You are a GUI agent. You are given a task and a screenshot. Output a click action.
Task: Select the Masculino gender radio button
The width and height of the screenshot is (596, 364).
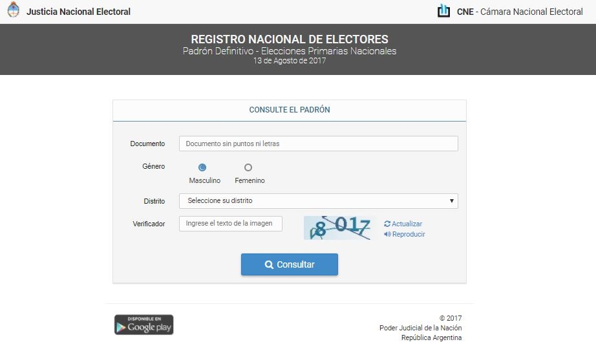[x=202, y=167]
